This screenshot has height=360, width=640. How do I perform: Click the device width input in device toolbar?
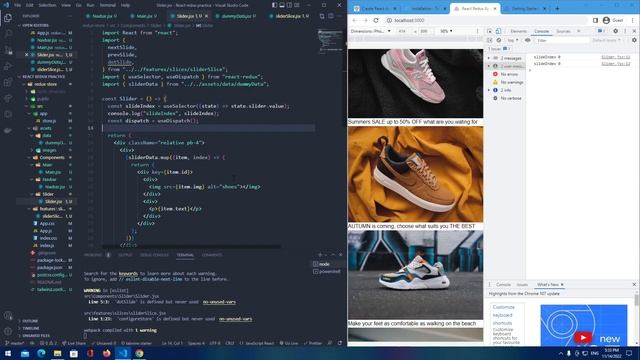(x=403, y=31)
